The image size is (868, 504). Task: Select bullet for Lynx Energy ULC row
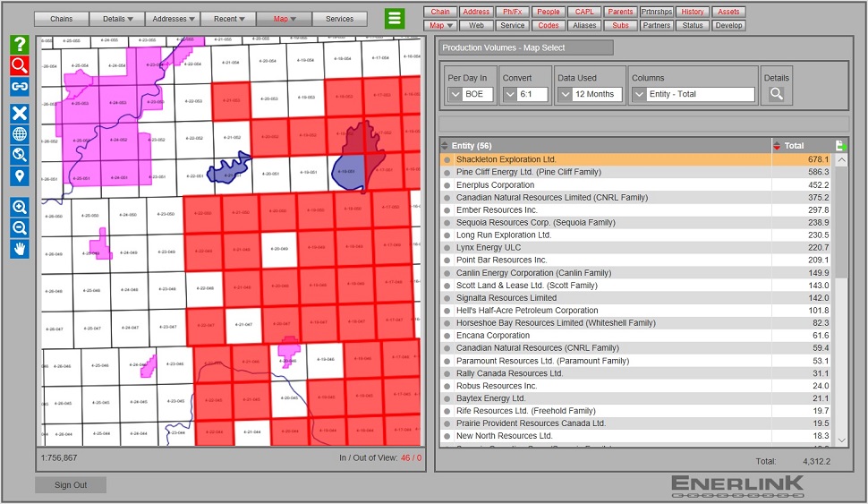pos(447,248)
